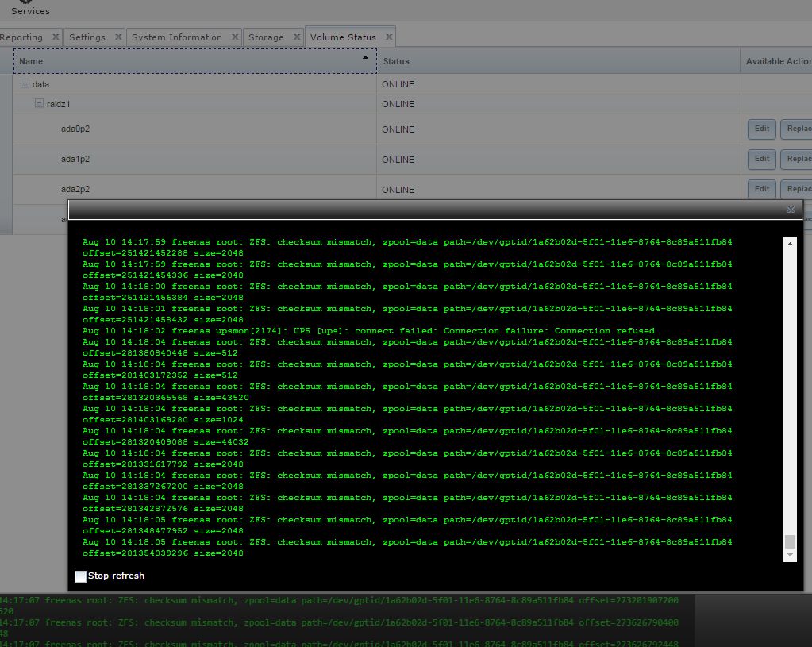Click Edit for ada0p2
The width and height of the screenshot is (812, 647).
click(x=762, y=129)
